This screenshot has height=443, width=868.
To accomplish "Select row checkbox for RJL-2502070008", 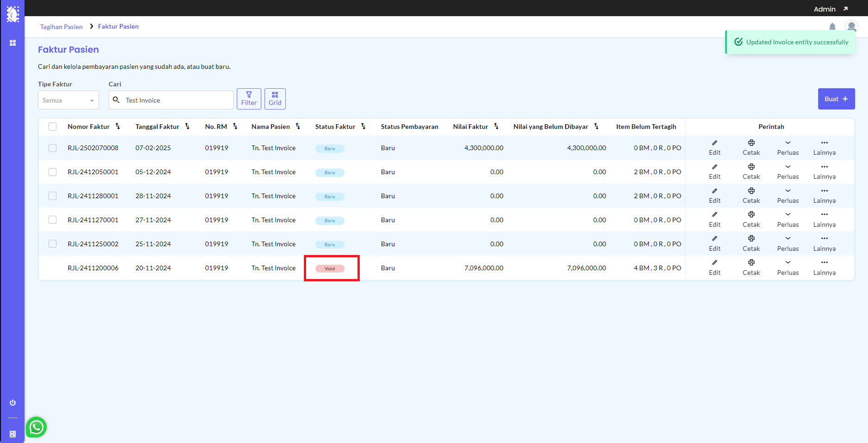I will pyautogui.click(x=53, y=148).
